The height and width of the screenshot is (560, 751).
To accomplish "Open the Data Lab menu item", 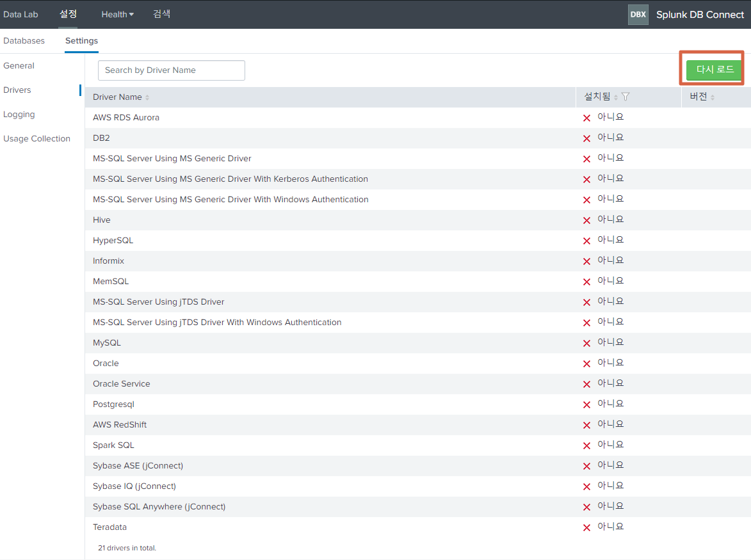I will tap(20, 14).
